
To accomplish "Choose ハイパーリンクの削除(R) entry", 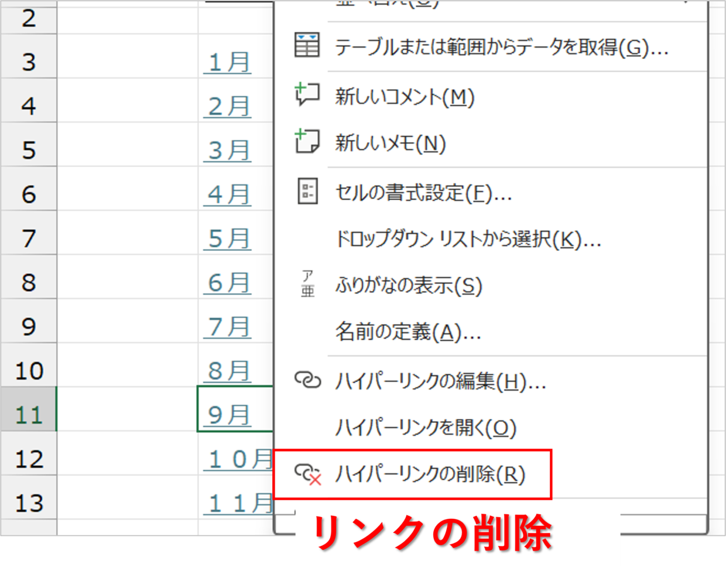I will tap(430, 474).
